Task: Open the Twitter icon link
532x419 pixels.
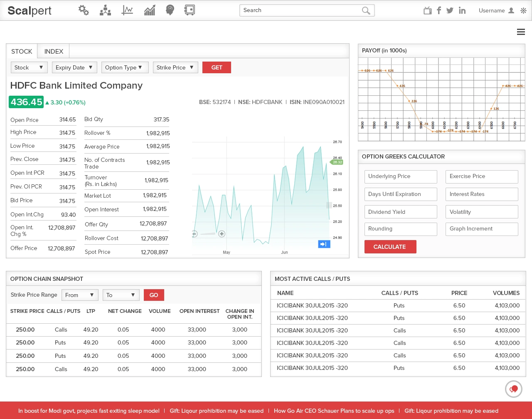Action: coord(450,10)
